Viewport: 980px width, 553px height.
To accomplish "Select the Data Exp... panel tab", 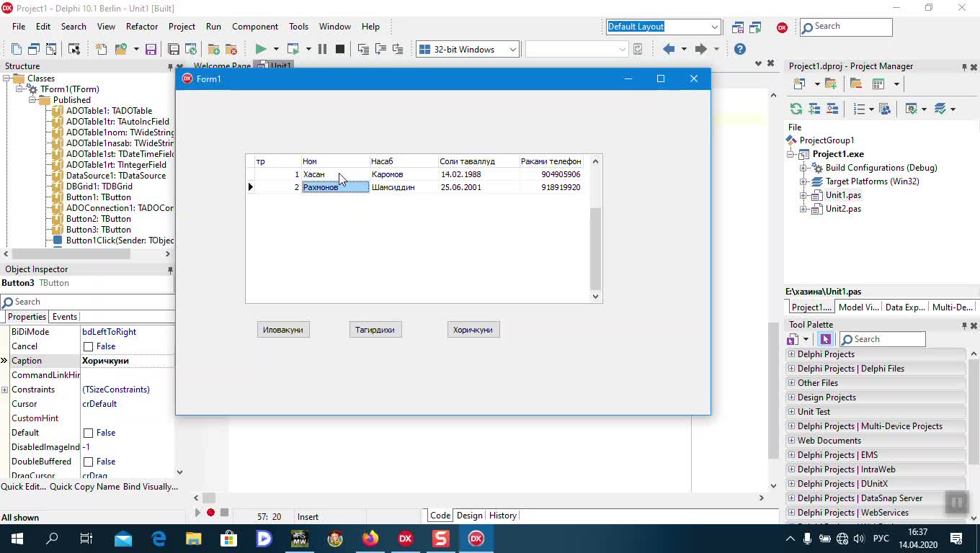I will click(905, 307).
